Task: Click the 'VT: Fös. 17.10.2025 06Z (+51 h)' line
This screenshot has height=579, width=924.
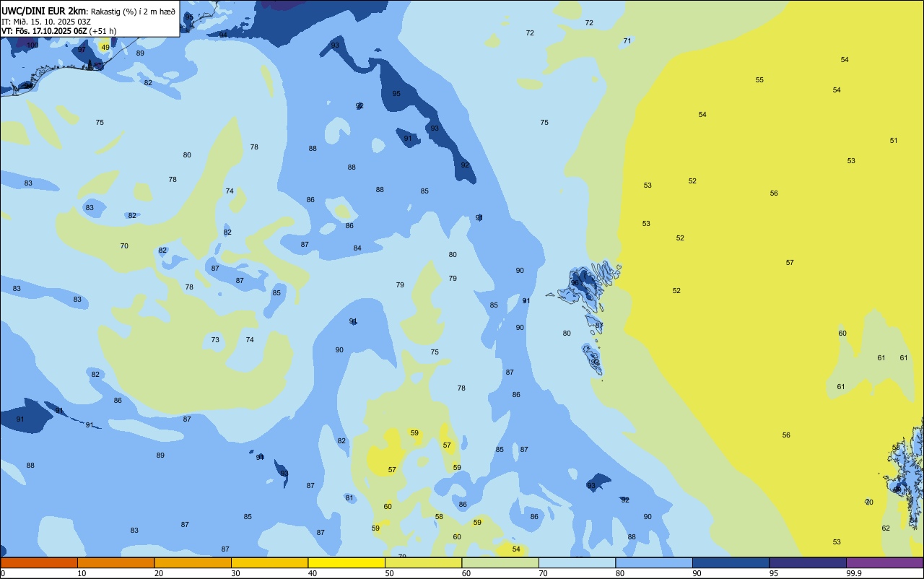Action: click(58, 31)
